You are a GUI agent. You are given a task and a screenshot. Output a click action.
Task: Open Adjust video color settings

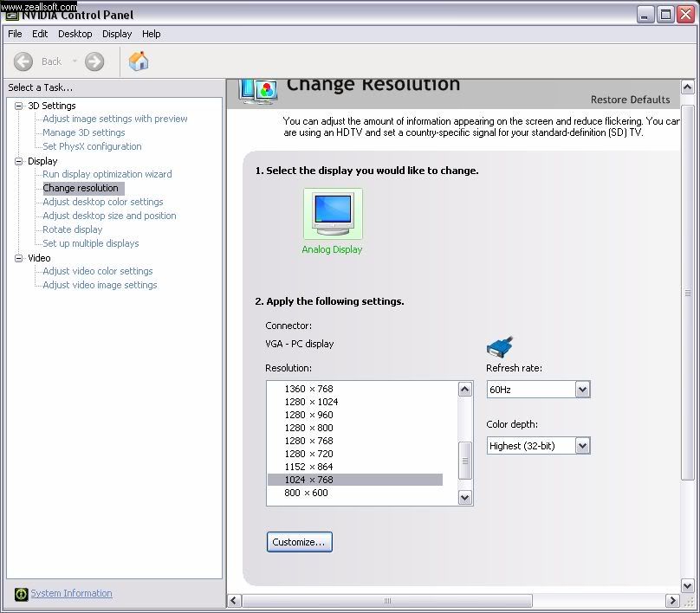click(x=97, y=271)
